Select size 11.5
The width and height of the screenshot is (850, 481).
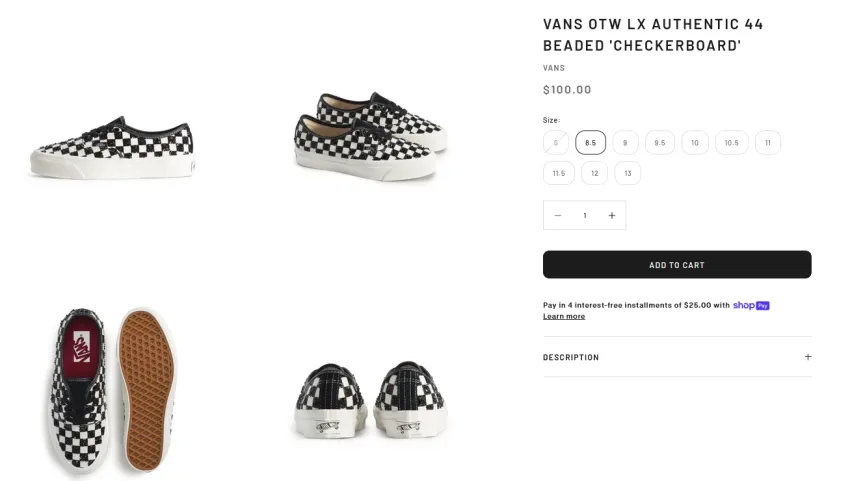pos(558,173)
